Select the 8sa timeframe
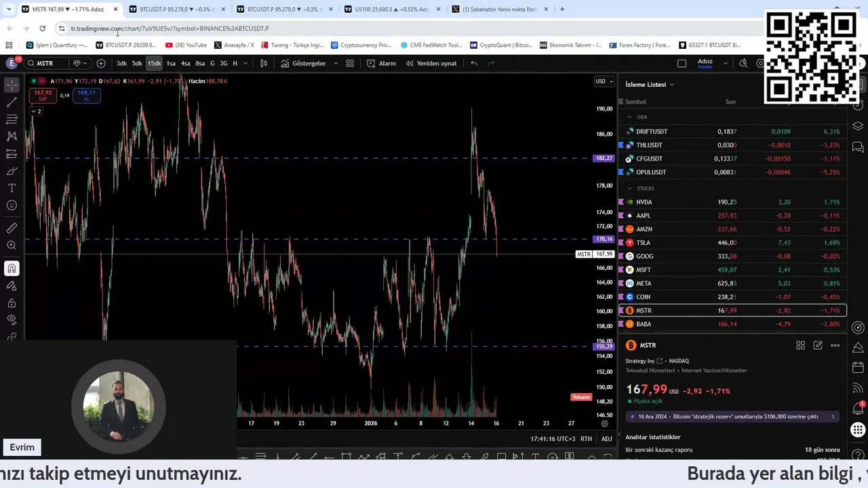Screen dimensions: 868x488 [200, 63]
